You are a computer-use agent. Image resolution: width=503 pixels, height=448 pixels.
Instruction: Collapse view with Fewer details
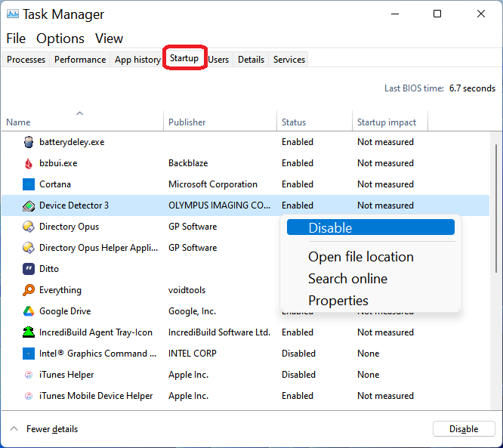45,429
